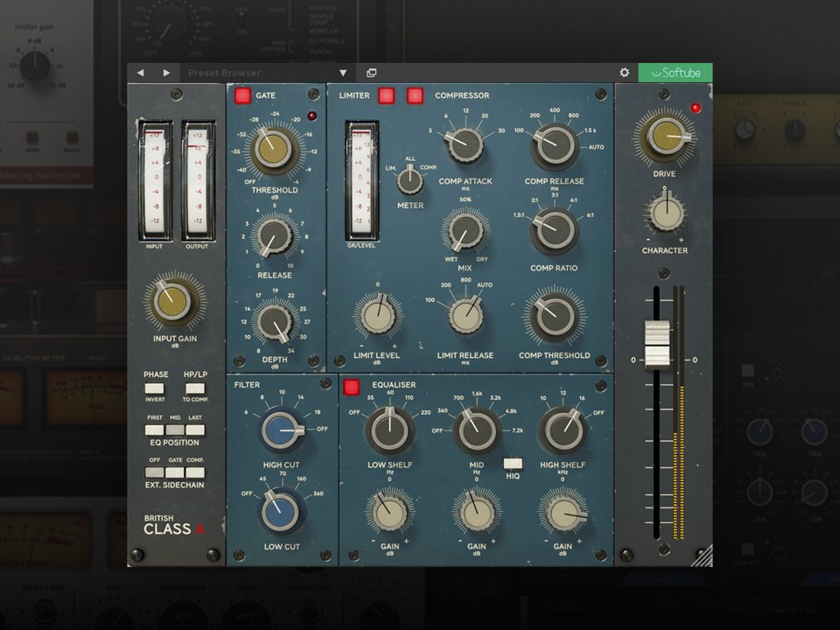This screenshot has width=840, height=630.
Task: Select the Gate external sidechain switch
Action: (175, 472)
